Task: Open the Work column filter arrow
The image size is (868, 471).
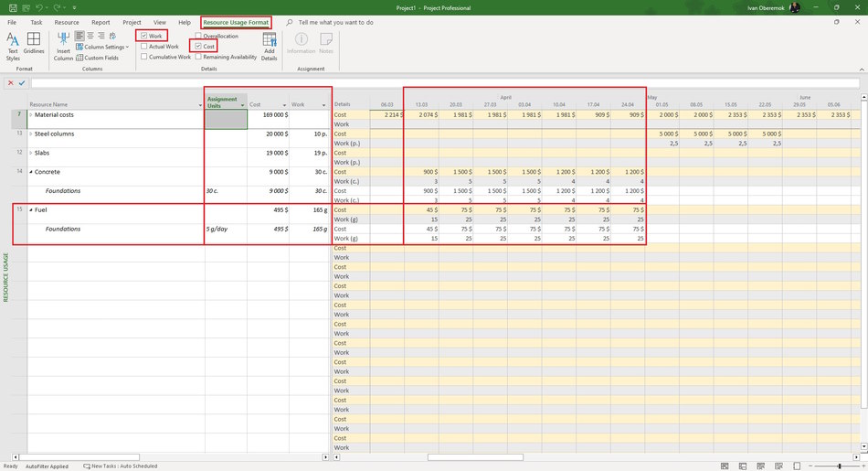Action: point(323,105)
